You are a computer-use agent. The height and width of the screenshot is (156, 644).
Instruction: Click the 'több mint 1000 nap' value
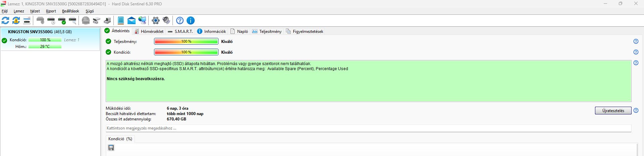coord(185,114)
